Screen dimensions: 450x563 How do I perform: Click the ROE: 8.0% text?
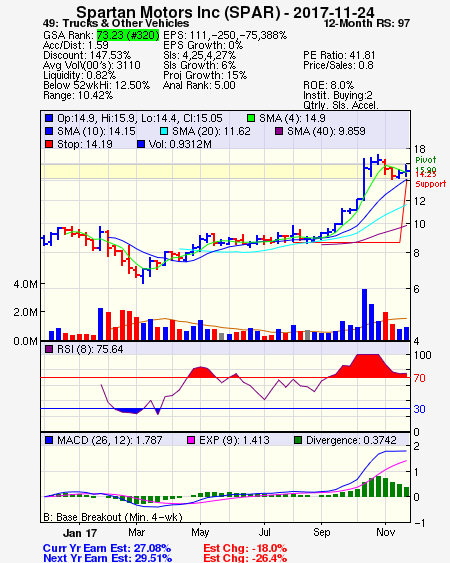point(328,85)
